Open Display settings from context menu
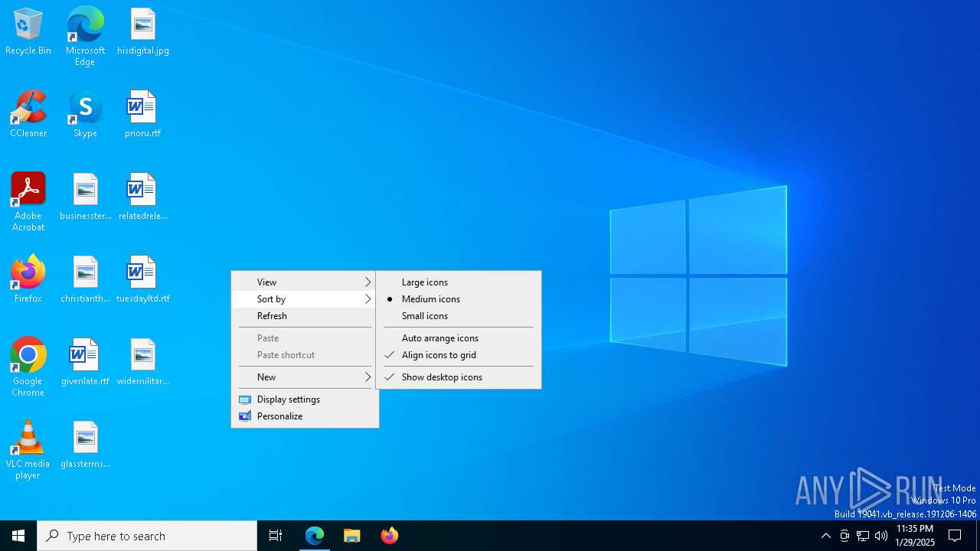The height and width of the screenshot is (551, 980). coord(305,399)
